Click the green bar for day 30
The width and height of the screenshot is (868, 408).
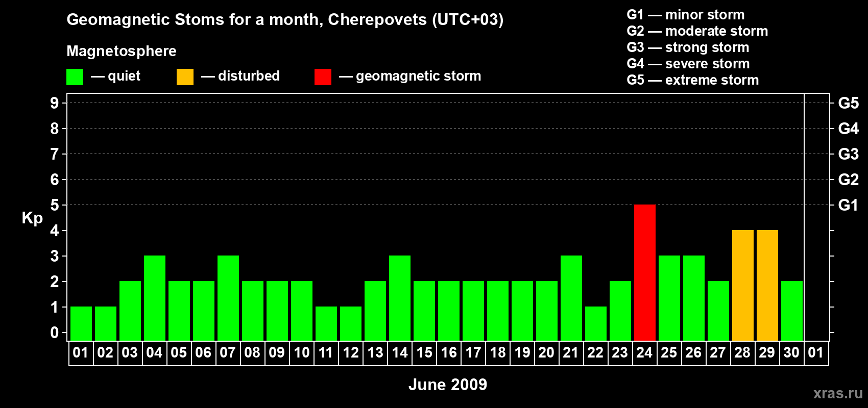click(x=792, y=311)
